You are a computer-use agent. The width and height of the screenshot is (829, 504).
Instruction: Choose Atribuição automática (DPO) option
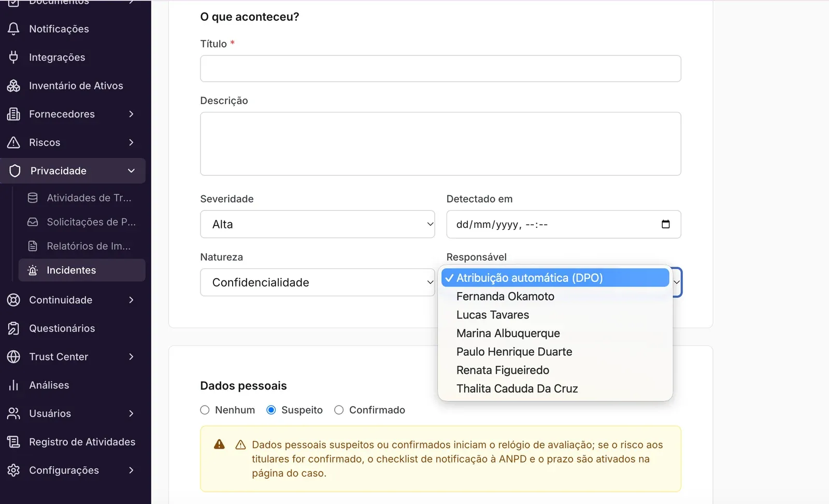[x=555, y=278]
